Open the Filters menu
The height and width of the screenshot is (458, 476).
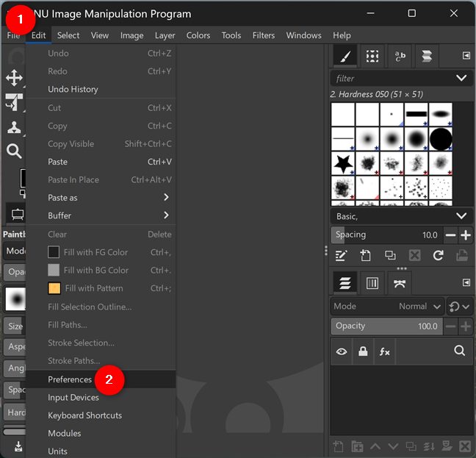tap(264, 35)
